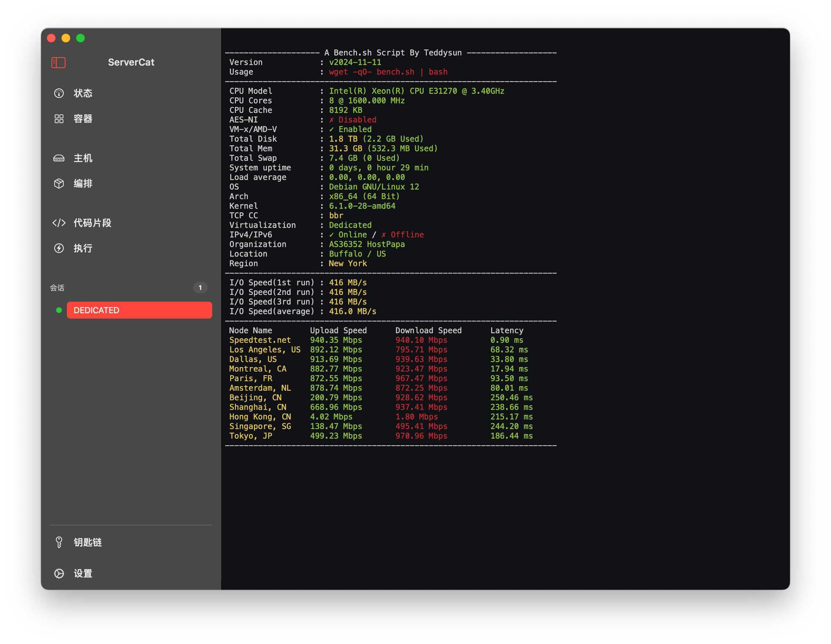Viewport: 831px width, 644px height.
Task: Click the 钥匙链 key icon
Action: click(x=59, y=542)
